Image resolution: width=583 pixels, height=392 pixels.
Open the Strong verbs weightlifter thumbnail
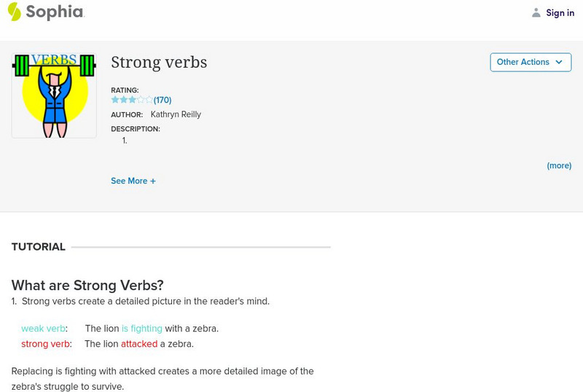tap(54, 95)
